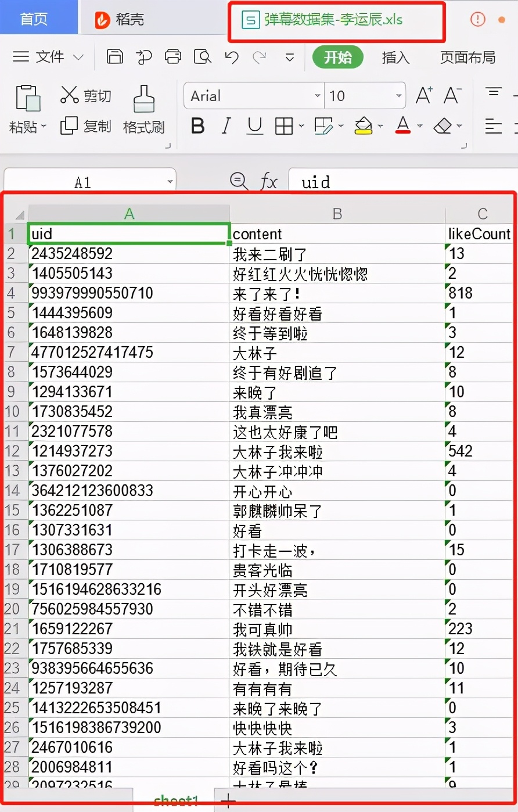Select the likeCount header cell
Screen dimensions: 518x812
pos(480,233)
